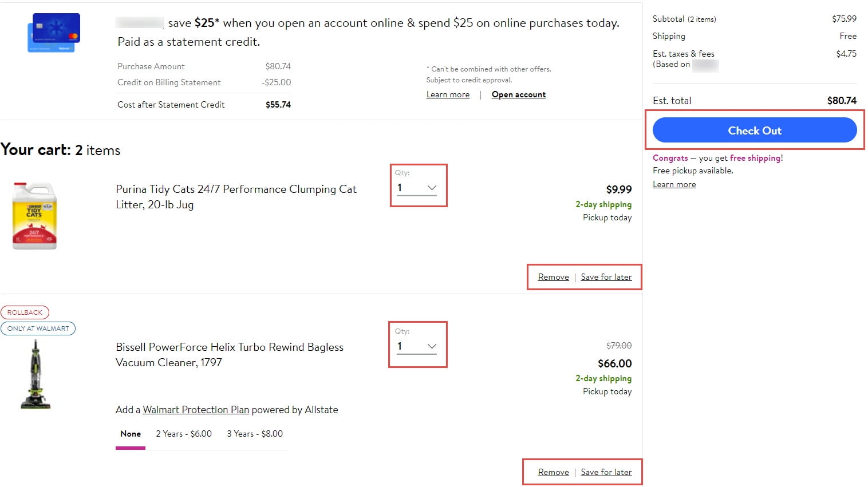
Task: Click the Subtotal $75.99 amount
Action: pyautogui.click(x=844, y=19)
